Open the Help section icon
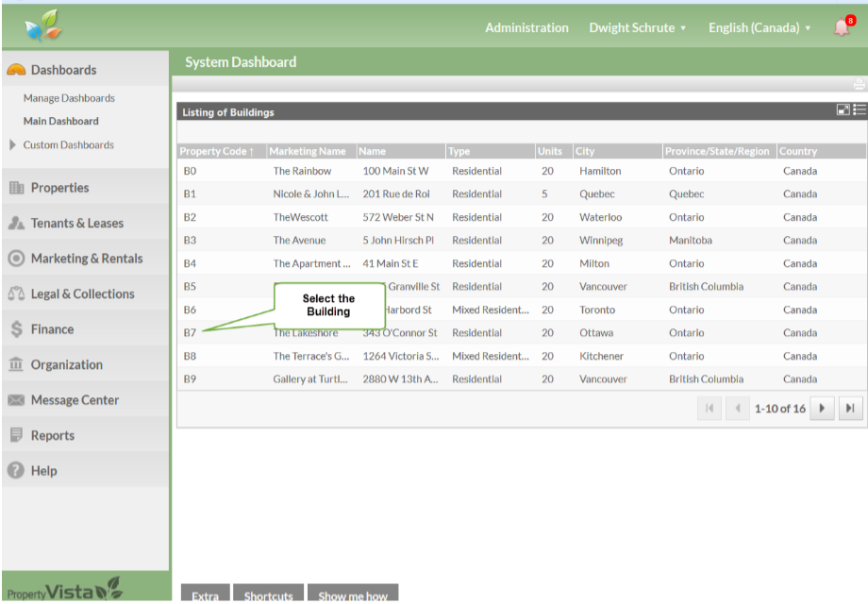 (x=15, y=471)
